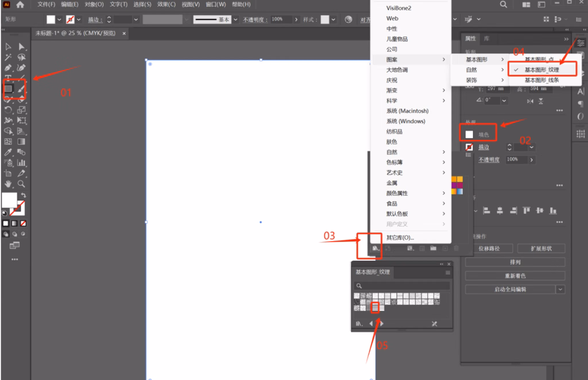Open the 文件(F) menu
The height and width of the screenshot is (380, 588).
point(46,5)
